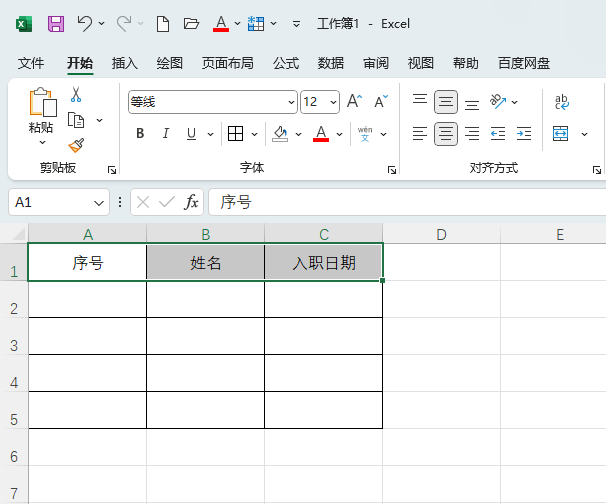
Task: Toggle Italic formatting
Action: click(166, 134)
